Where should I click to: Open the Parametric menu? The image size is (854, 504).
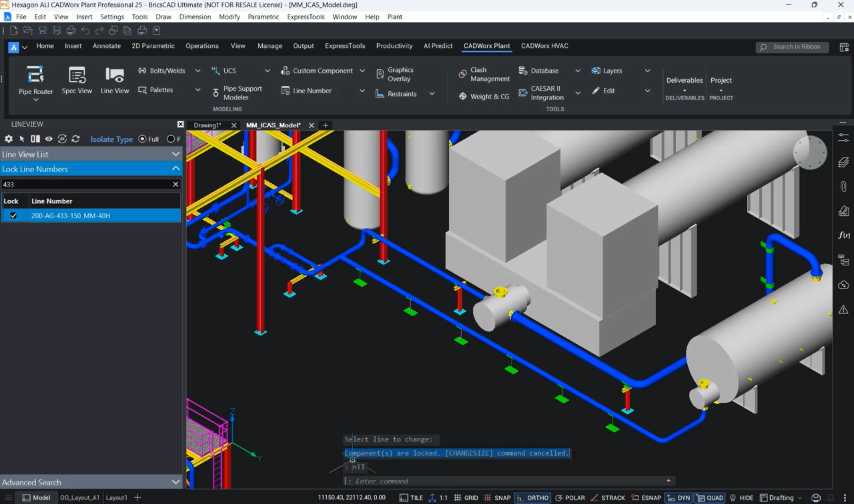click(264, 17)
